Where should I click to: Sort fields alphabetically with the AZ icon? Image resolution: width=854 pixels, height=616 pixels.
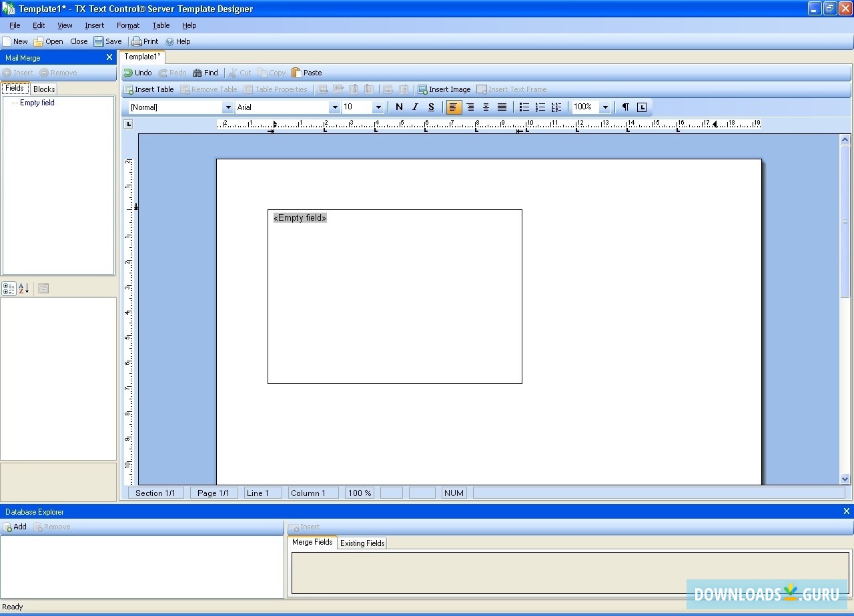pyautogui.click(x=23, y=288)
